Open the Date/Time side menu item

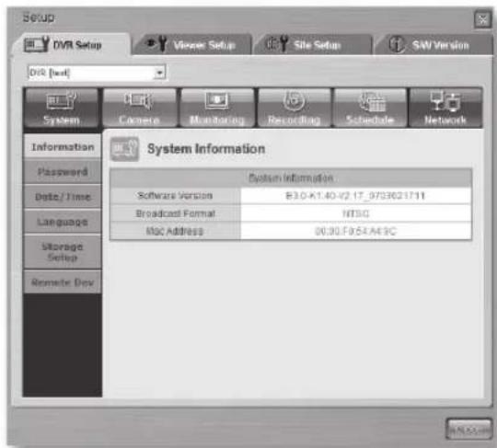[63, 197]
